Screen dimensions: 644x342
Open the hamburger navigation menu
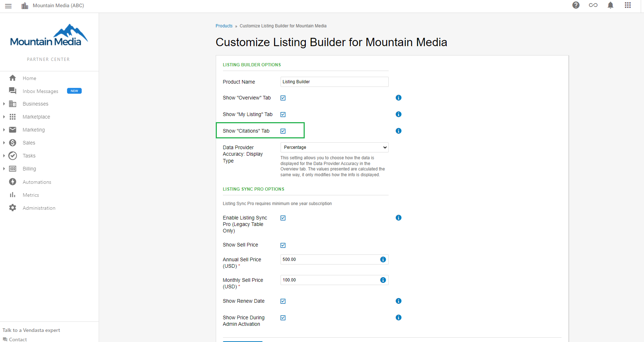(8, 6)
